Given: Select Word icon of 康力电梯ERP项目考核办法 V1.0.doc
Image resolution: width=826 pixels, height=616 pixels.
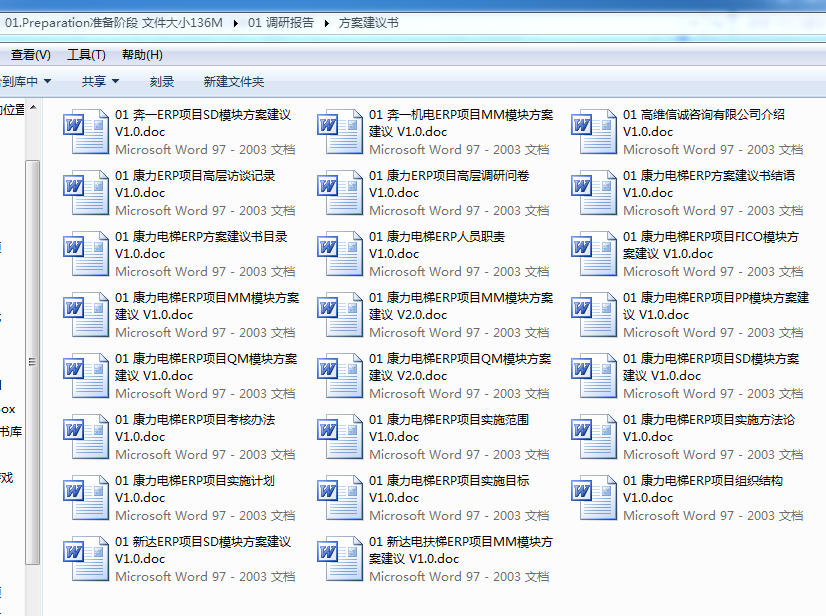Looking at the screenshot, I should [86, 437].
